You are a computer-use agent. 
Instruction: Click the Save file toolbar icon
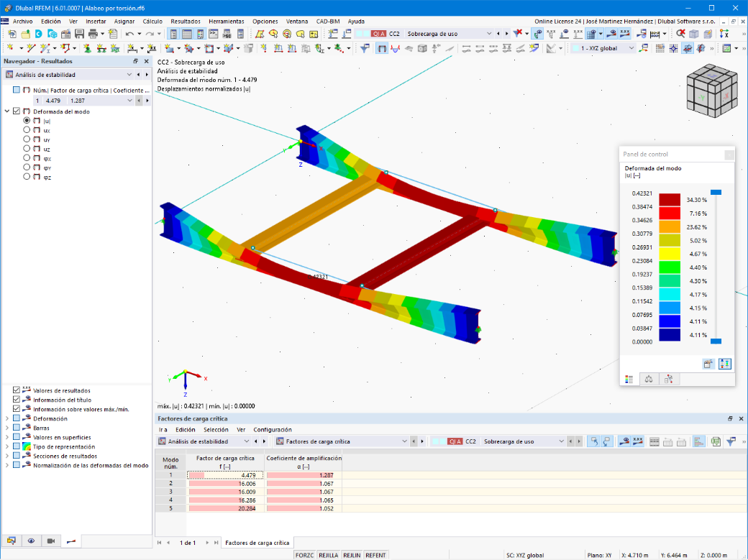79,34
